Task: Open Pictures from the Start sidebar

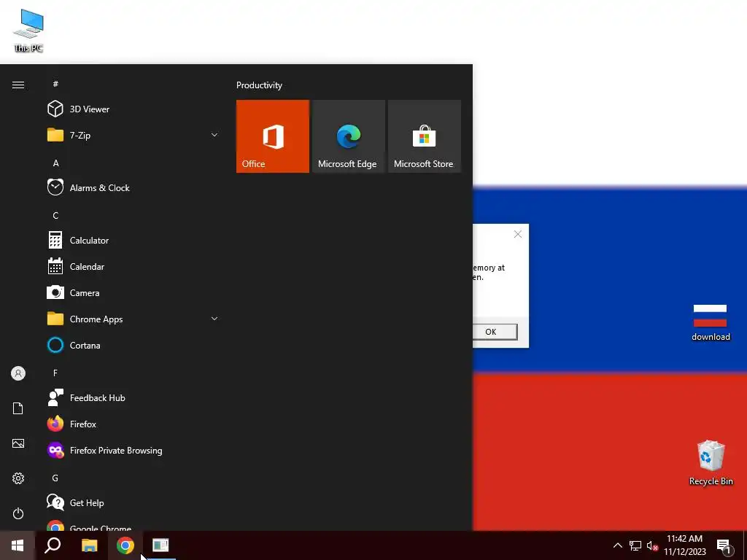Action: click(x=18, y=443)
